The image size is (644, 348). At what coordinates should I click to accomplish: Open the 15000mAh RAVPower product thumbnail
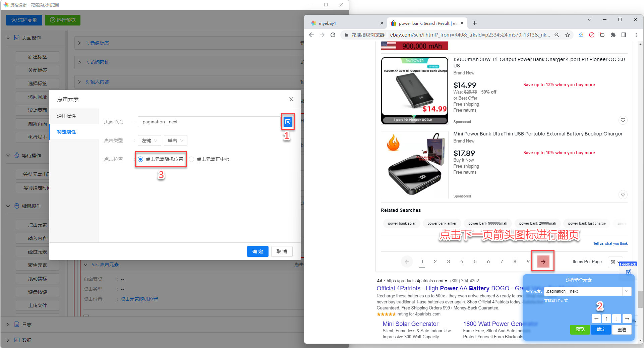415,91
